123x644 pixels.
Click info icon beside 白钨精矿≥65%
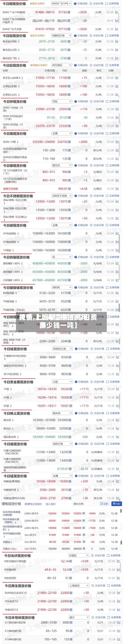[22, 280]
